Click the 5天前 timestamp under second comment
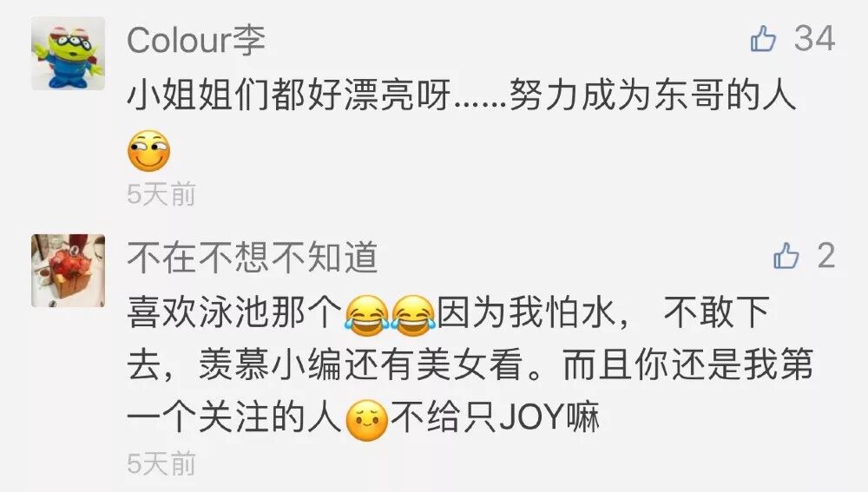Image resolution: width=868 pixels, height=492 pixels. [161, 463]
